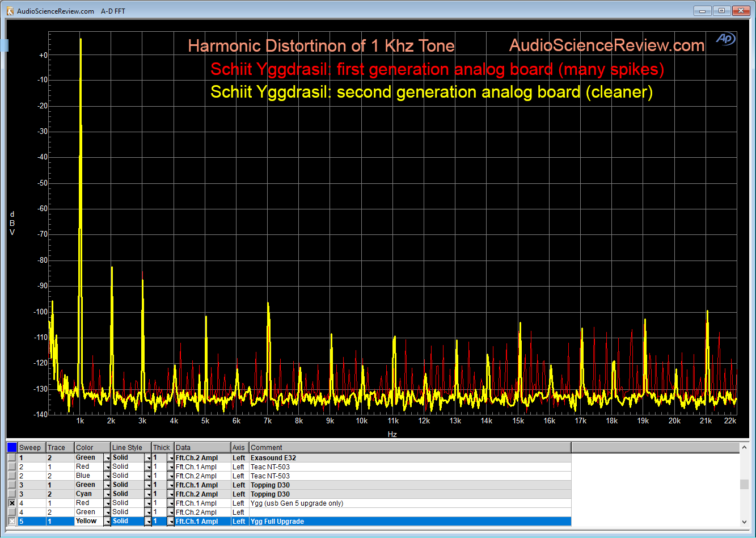Click the 22k frequency axis tick label
756x538 pixels.
tap(730, 421)
